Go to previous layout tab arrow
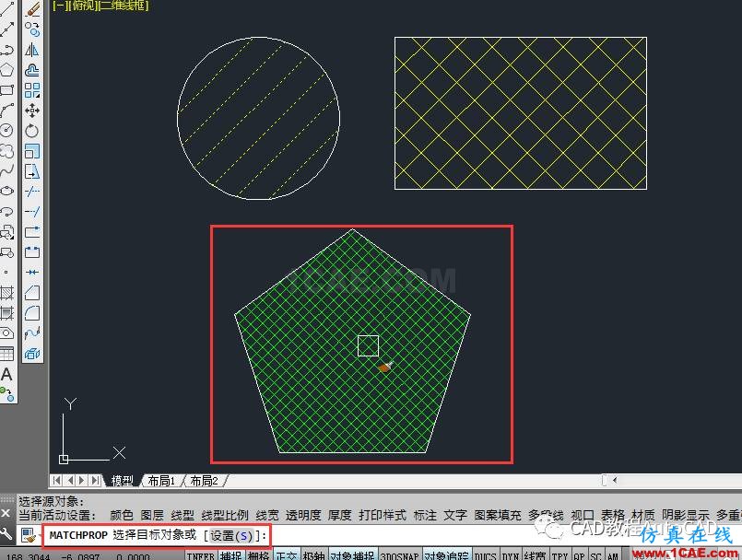742x560 pixels. 69,481
